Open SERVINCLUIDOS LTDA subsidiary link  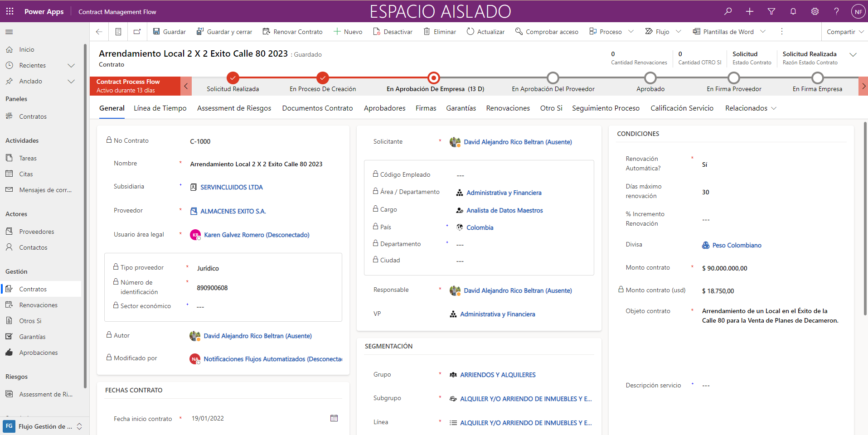click(232, 187)
